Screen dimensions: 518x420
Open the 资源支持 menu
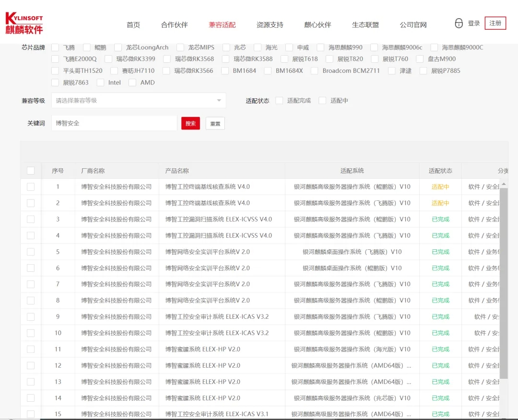(270, 25)
